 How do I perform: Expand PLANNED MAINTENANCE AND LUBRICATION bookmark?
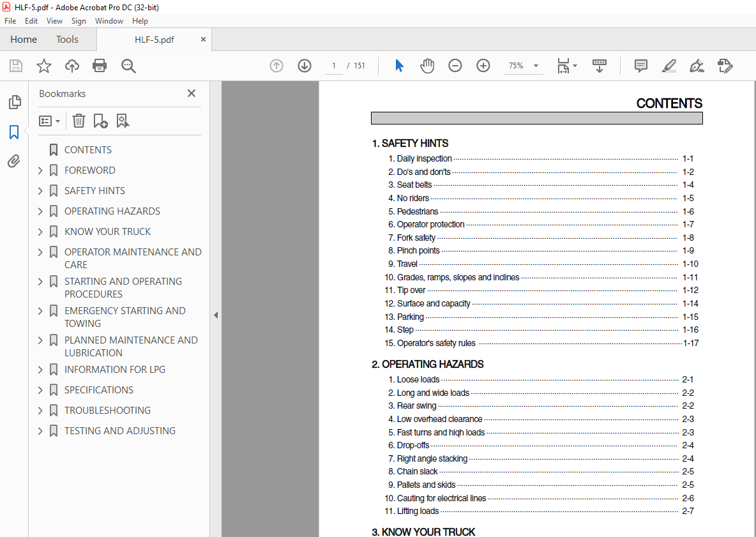[x=40, y=340]
